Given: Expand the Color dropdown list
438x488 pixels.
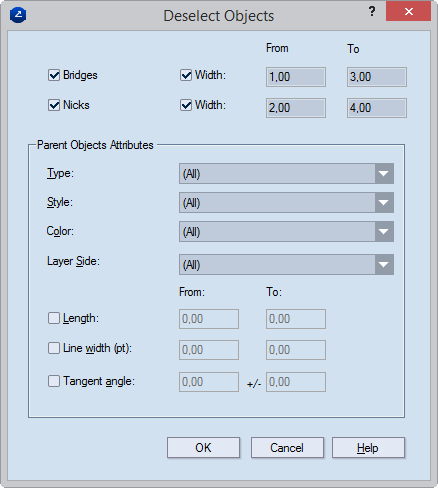Looking at the screenshot, I should tap(286, 231).
